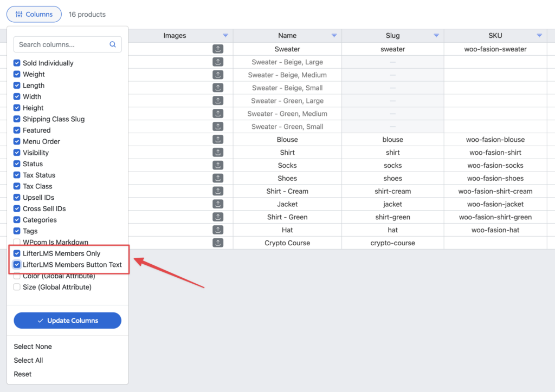Click the SKU column header
Image resolution: width=555 pixels, height=392 pixels.
pos(495,35)
